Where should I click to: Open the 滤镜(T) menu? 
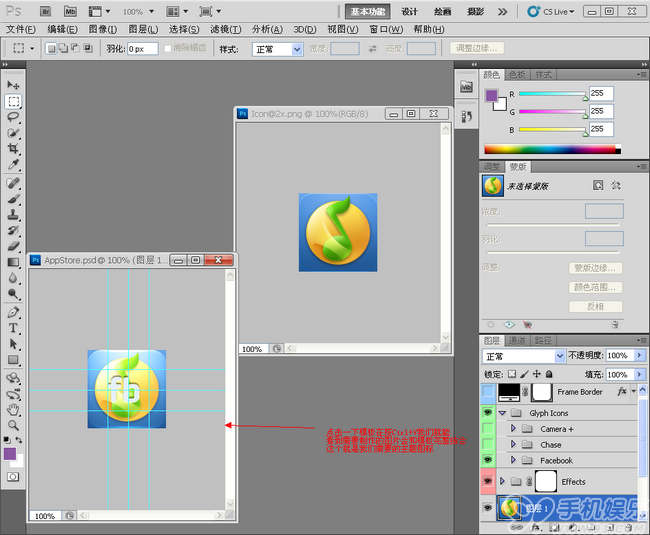coord(226,29)
